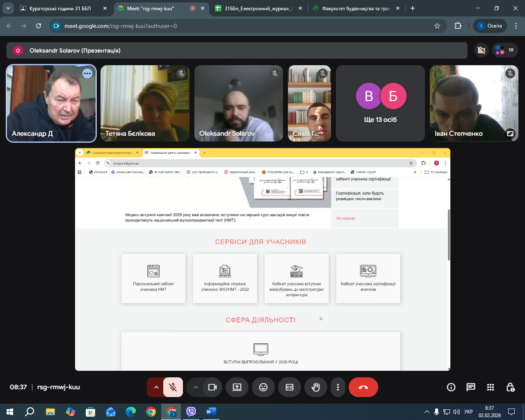This screenshot has width=525, height=420.
Task: Click the present screen icon
Action: click(237, 387)
